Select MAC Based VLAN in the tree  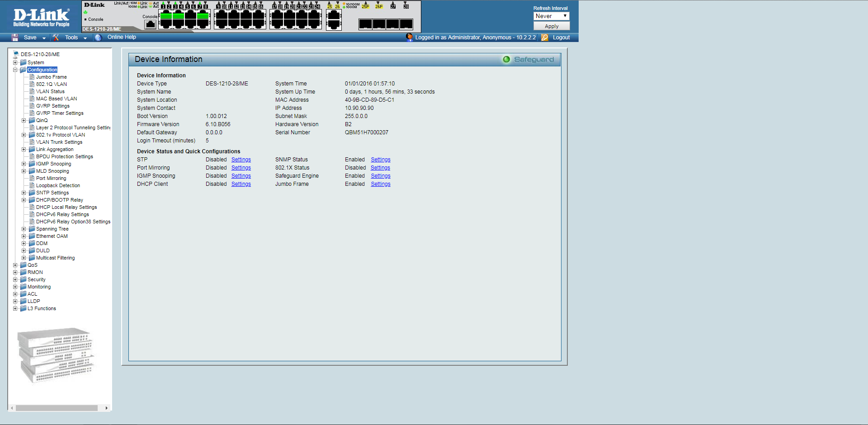[57, 99]
